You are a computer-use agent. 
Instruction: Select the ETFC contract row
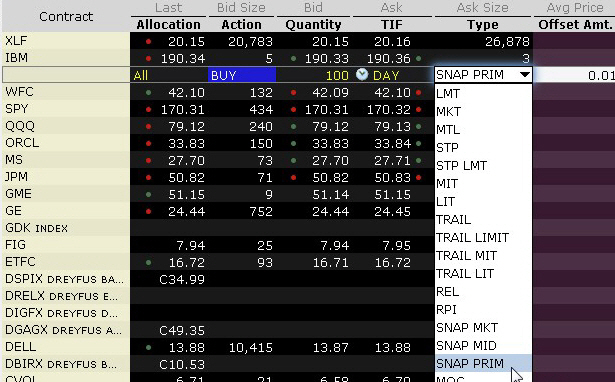pos(66,262)
